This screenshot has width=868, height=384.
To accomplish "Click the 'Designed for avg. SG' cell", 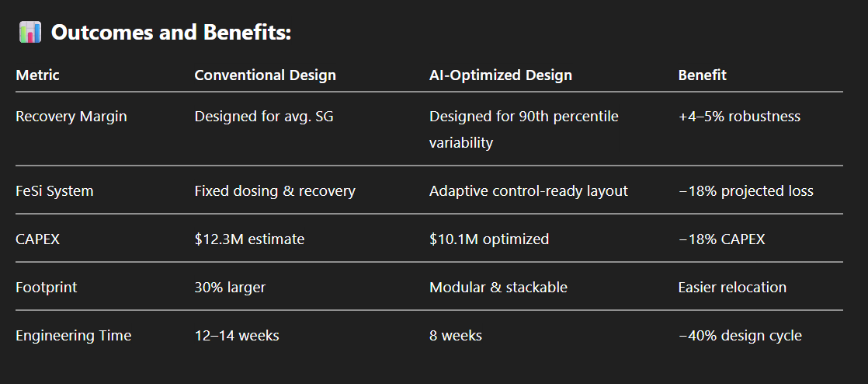I will pos(264,117).
